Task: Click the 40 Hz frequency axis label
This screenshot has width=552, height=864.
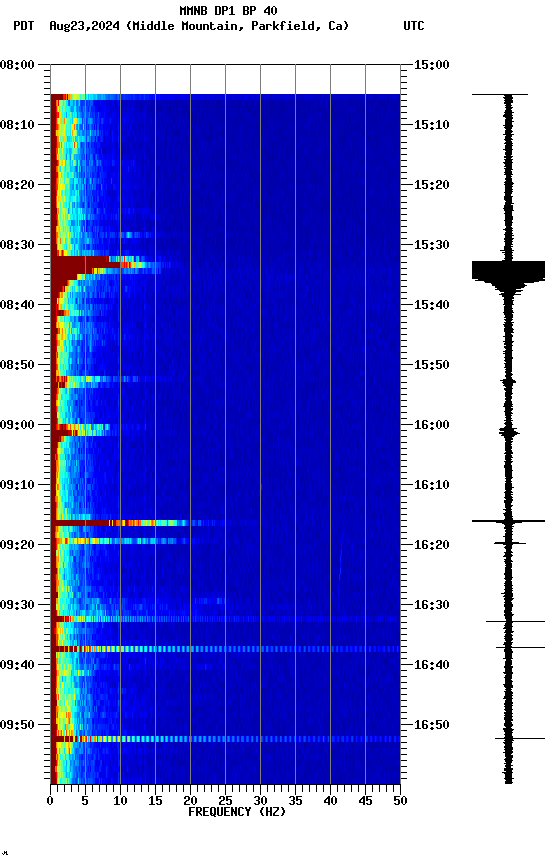Action: tap(330, 801)
